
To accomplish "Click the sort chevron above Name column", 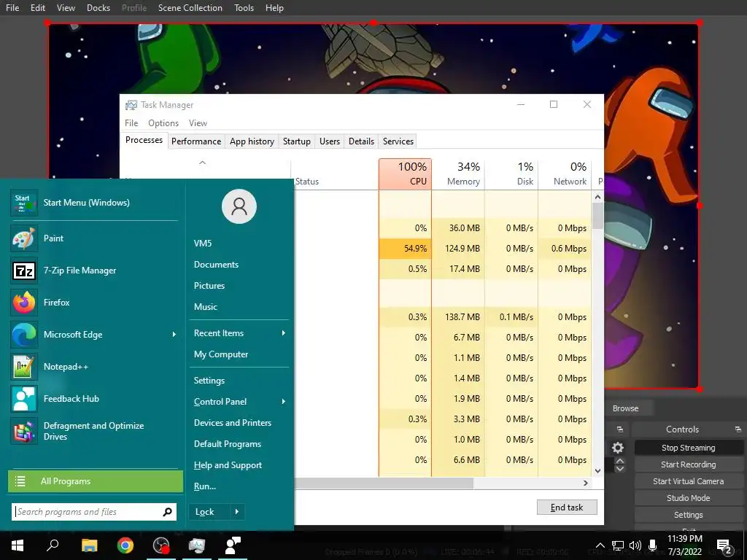I will pyautogui.click(x=203, y=163).
